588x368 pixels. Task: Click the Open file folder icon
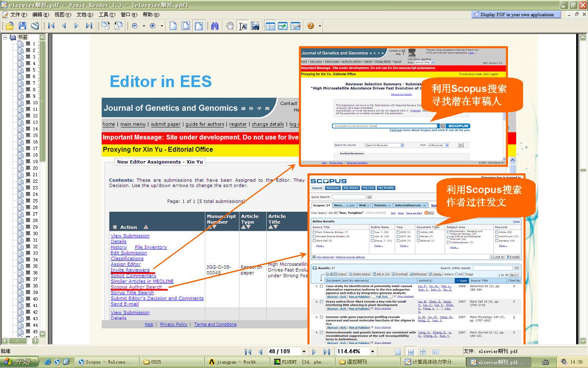click(9, 26)
